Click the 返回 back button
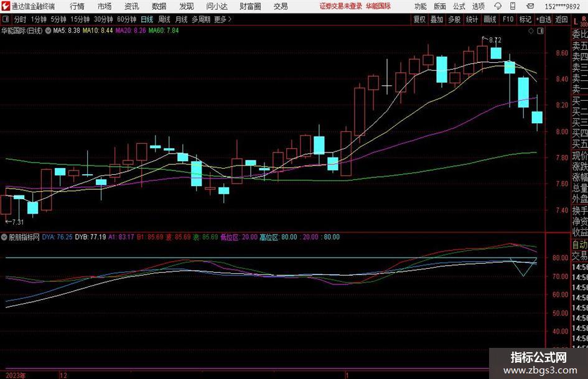 coord(561,19)
